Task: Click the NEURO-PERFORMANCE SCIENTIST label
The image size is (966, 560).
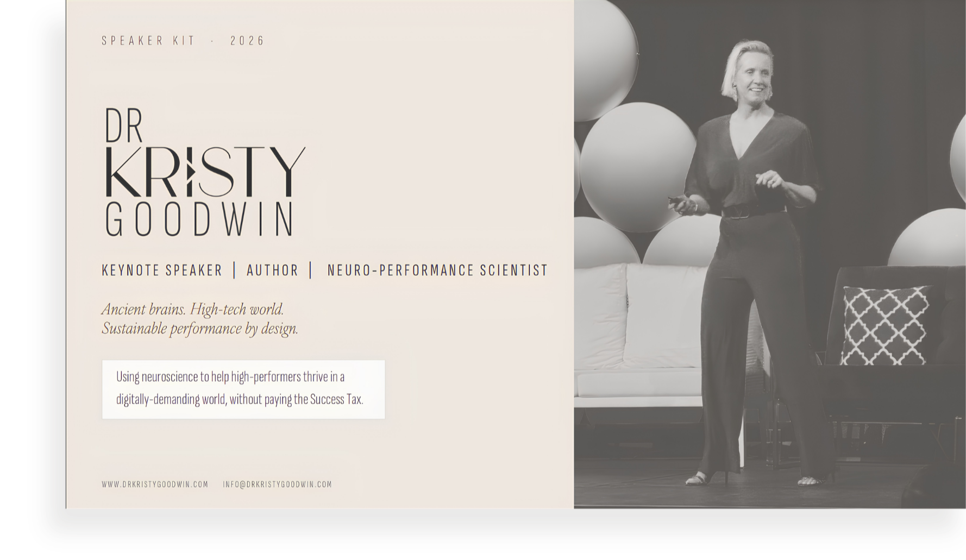Action: coord(437,270)
